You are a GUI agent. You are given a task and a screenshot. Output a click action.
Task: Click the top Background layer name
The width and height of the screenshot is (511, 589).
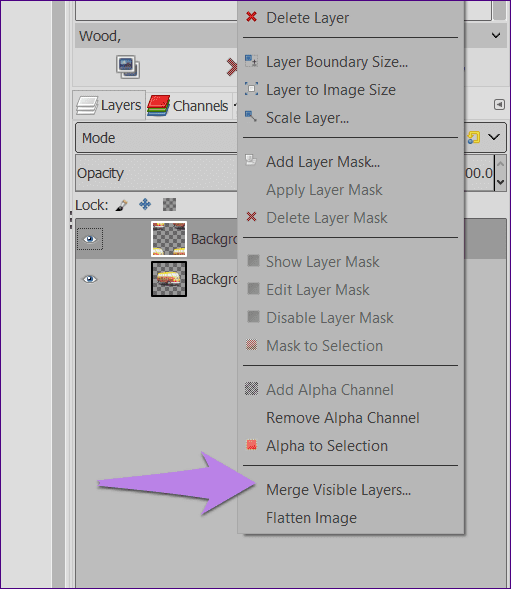pyautogui.click(x=214, y=239)
